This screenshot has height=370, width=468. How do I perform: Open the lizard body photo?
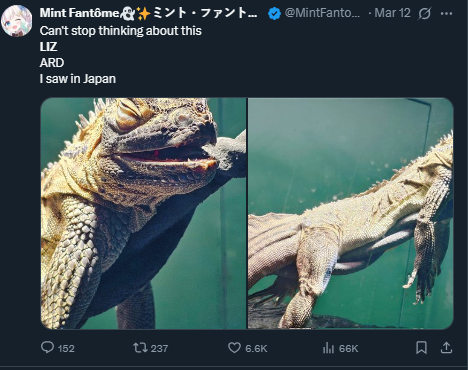[x=351, y=213]
